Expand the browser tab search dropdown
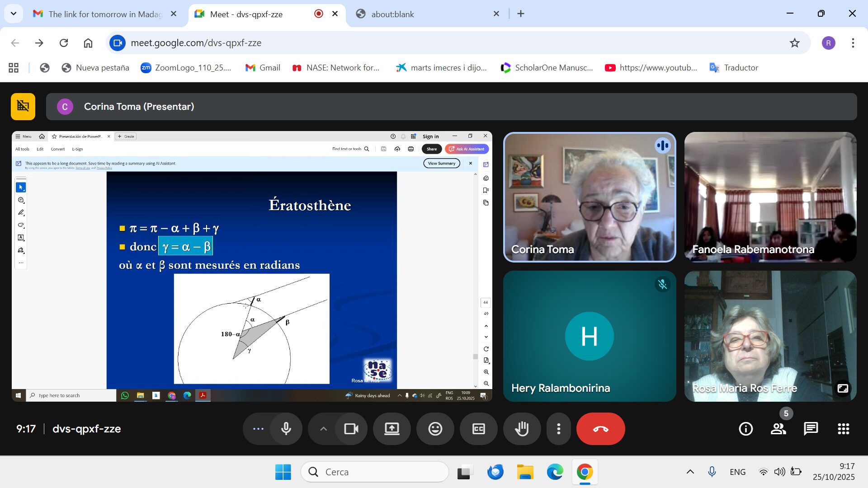Image resolution: width=868 pixels, height=488 pixels. point(14,14)
